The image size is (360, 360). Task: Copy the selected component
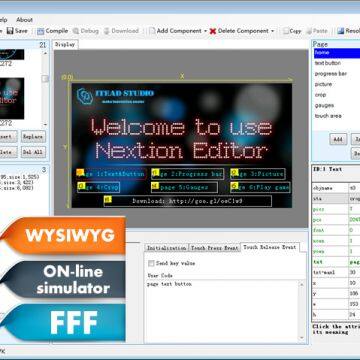coord(292,31)
